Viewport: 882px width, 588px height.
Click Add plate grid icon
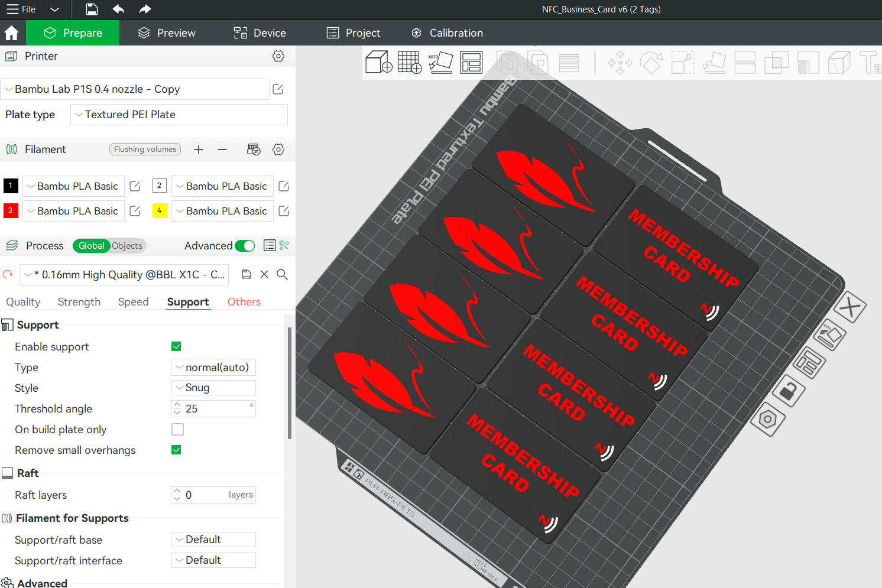(x=410, y=62)
